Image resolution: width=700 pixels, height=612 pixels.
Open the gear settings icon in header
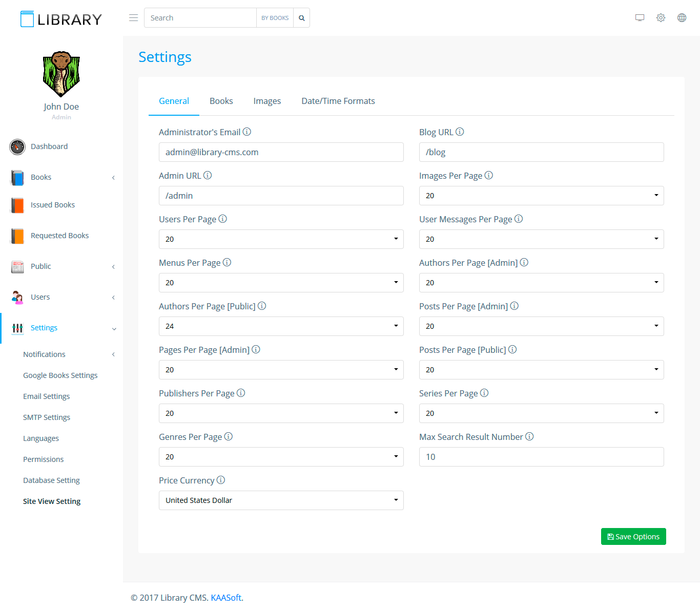[661, 18]
